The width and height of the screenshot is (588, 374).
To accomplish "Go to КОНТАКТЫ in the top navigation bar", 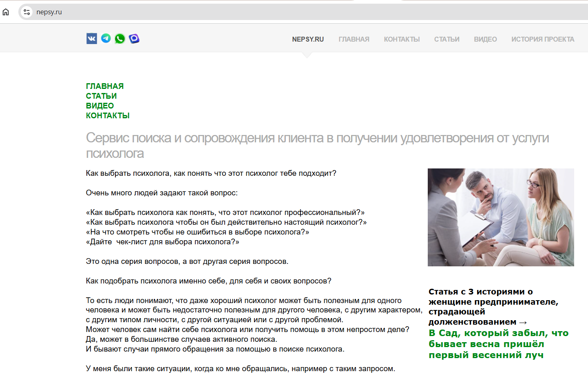I will point(402,39).
